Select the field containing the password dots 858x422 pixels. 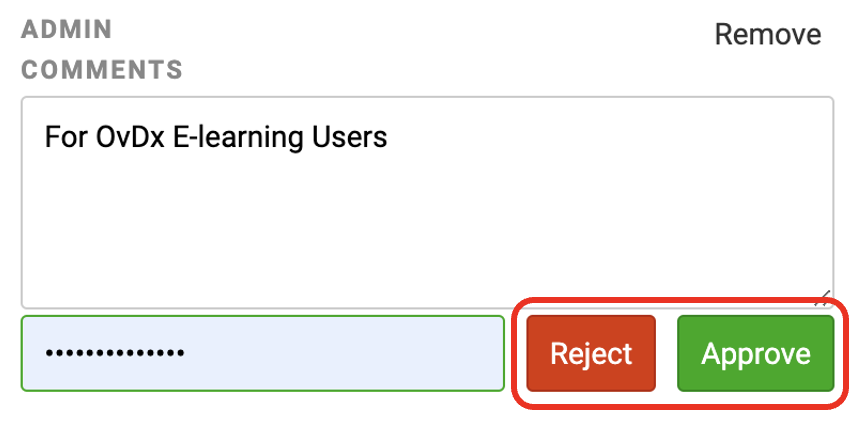[x=263, y=353]
